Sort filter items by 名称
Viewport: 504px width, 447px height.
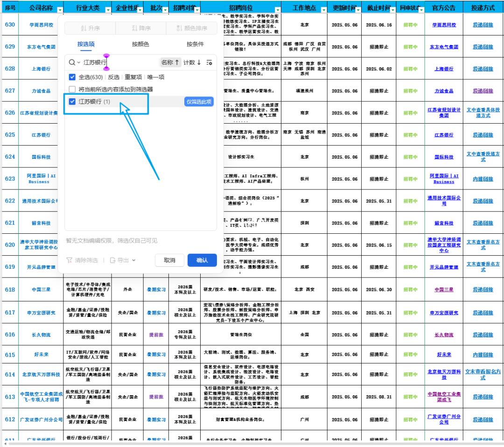pos(170,63)
